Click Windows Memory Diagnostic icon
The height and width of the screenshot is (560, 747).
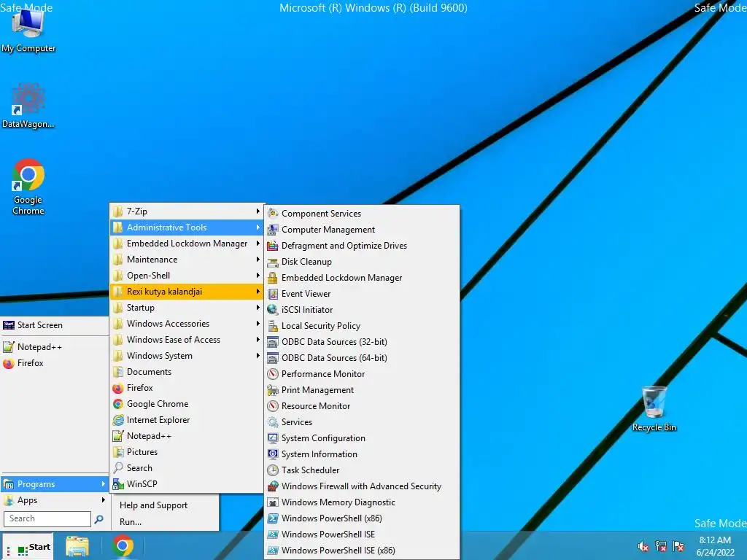coord(273,502)
